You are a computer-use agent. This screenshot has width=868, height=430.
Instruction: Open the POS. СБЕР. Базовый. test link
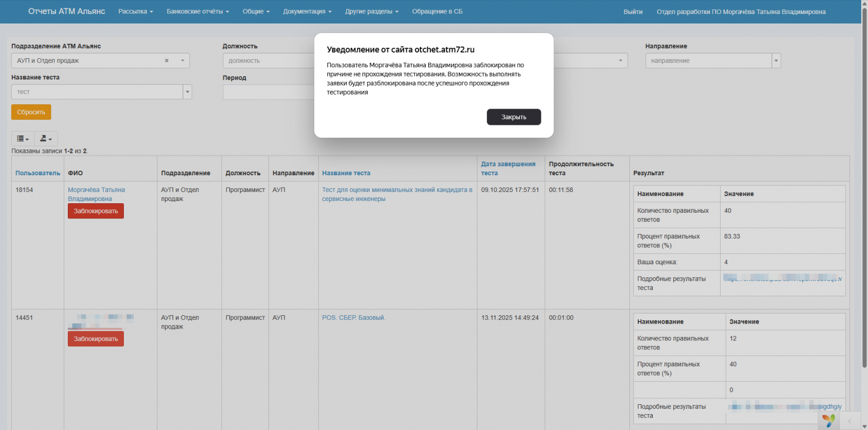point(354,317)
